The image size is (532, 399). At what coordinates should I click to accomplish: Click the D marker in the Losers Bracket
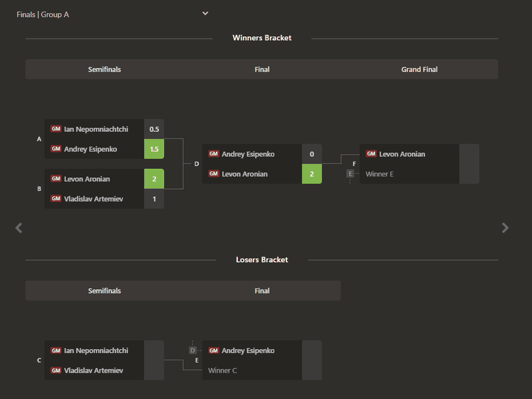192,350
